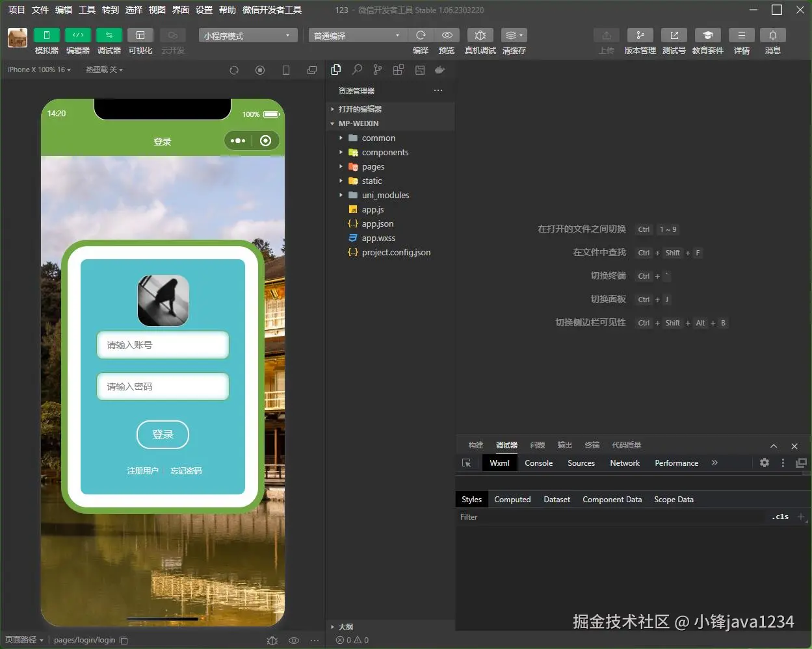Click the 注册用户 register link
This screenshot has width=812, height=649.
[x=142, y=470]
